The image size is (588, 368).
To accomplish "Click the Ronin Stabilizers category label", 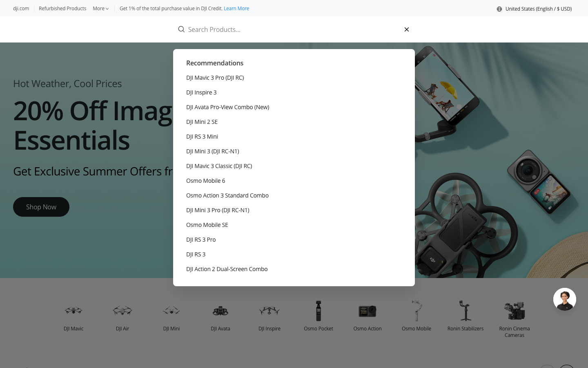I will coord(465,329).
